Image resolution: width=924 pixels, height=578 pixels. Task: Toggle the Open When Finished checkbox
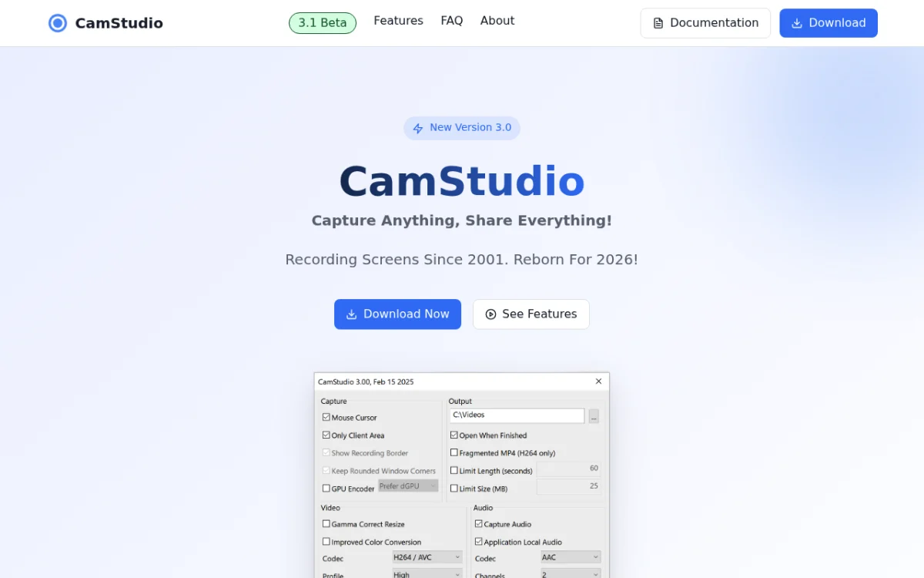pyautogui.click(x=454, y=435)
